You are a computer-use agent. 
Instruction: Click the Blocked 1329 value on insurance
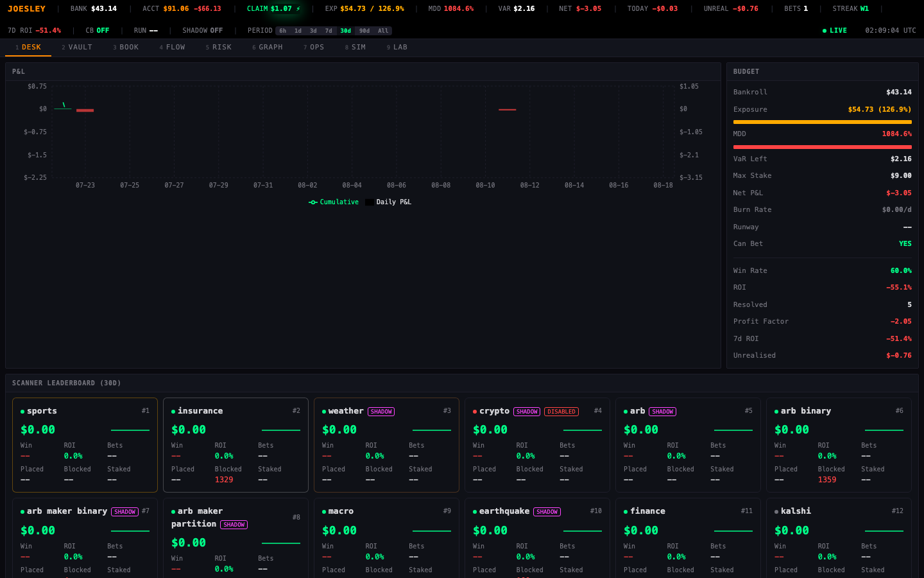224,480
